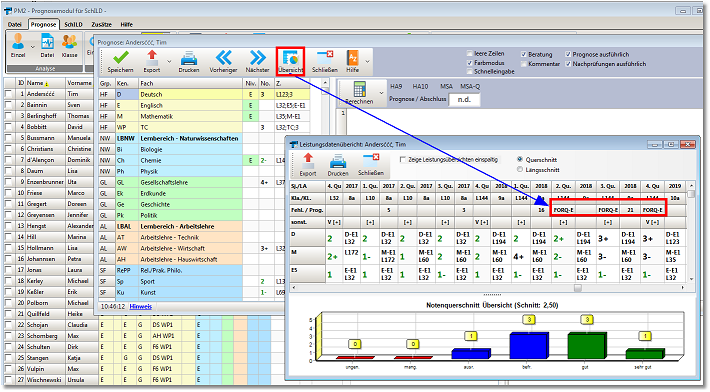Select the Längsschnitt radio button
This screenshot has width=710, height=392.
[x=520, y=169]
